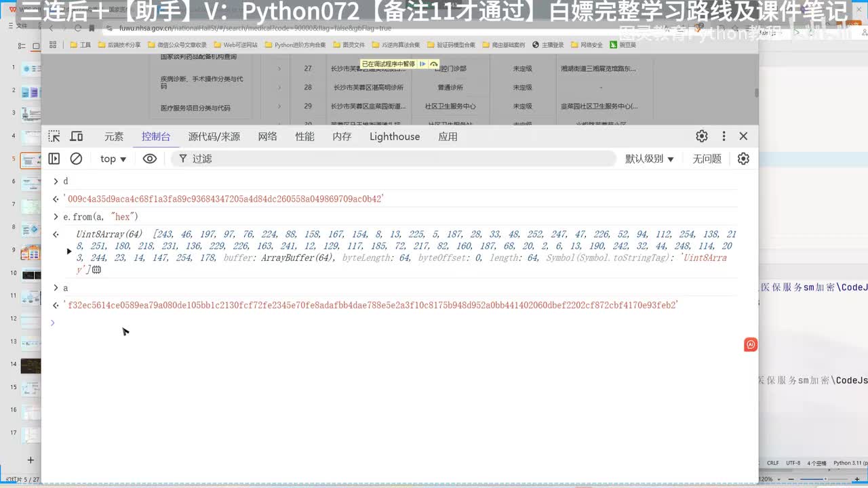The height and width of the screenshot is (488, 868).
Task: Open the 验证码模型合集 bookmark folder
Action: click(452, 45)
